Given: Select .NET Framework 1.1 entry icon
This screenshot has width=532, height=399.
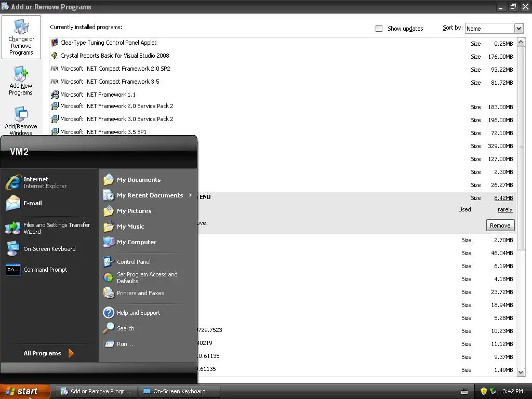Looking at the screenshot, I should coord(54,95).
